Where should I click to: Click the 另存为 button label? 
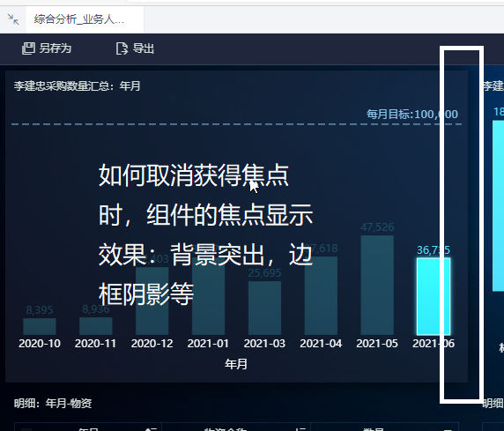[x=56, y=48]
